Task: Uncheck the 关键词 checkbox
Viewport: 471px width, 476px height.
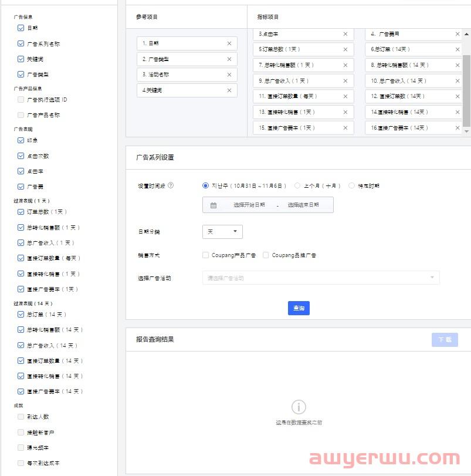Action: 21,59
